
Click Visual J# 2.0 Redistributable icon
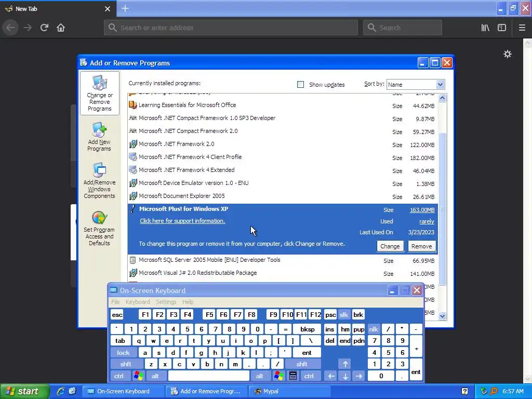[x=132, y=273]
